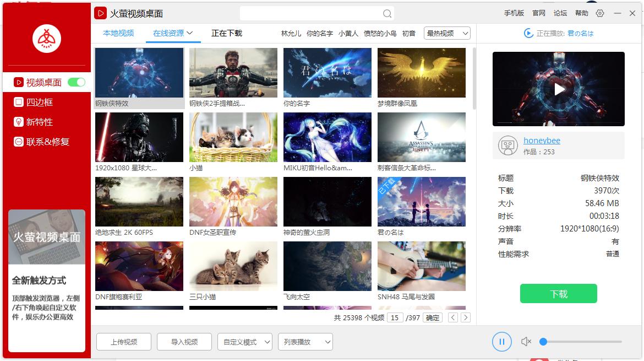Screen dimensions: 644x361
Task: Open the 最热视频 sort dropdown
Action: pyautogui.click(x=447, y=33)
